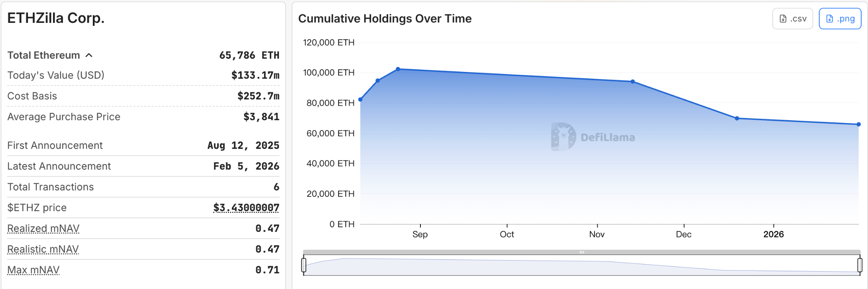Image resolution: width=868 pixels, height=289 pixels.
Task: Click the peak data point above 100,000 ETH
Action: click(398, 69)
